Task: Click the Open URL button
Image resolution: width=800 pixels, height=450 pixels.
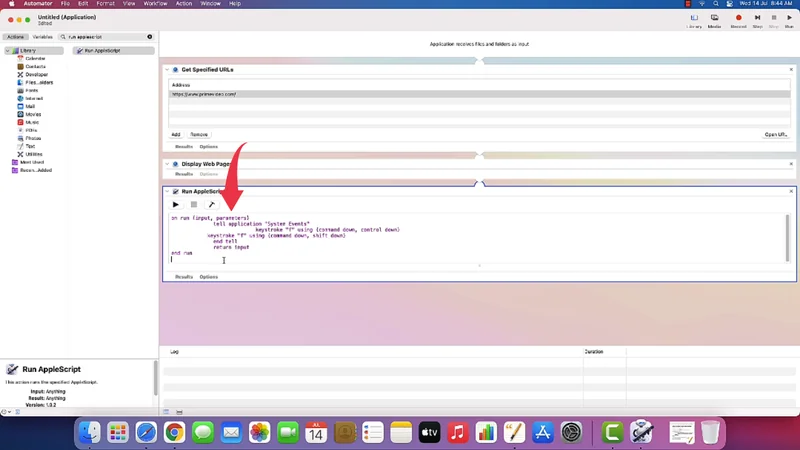Action: coord(775,134)
